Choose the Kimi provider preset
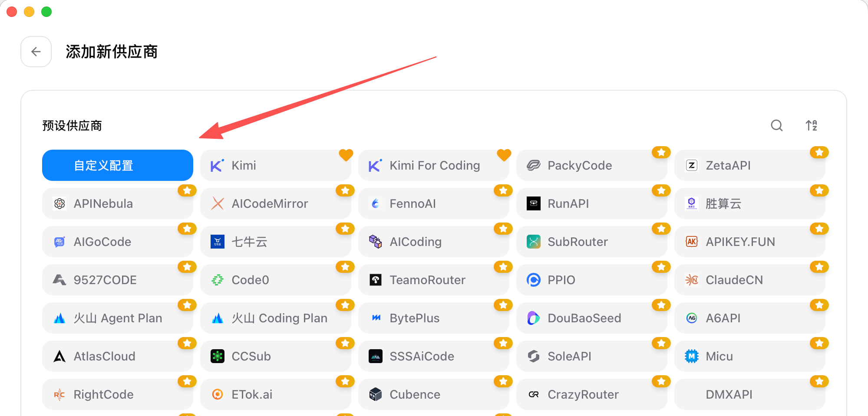The height and width of the screenshot is (416, 868). (x=276, y=165)
